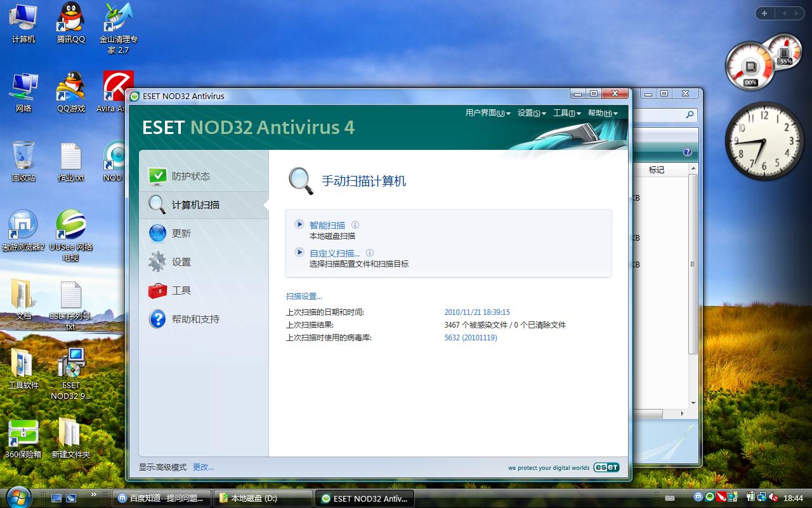Screen dimensions: 812x508
Task: Start Smart Scan (智能扫描)
Action: [327, 225]
